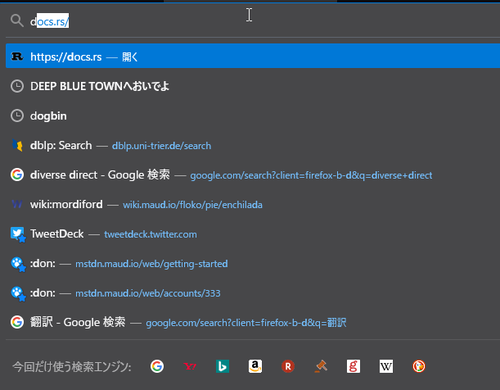The image size is (500, 390).
Task: Click the 今回だけ使う検索エンジン label
Action: [x=72, y=367]
